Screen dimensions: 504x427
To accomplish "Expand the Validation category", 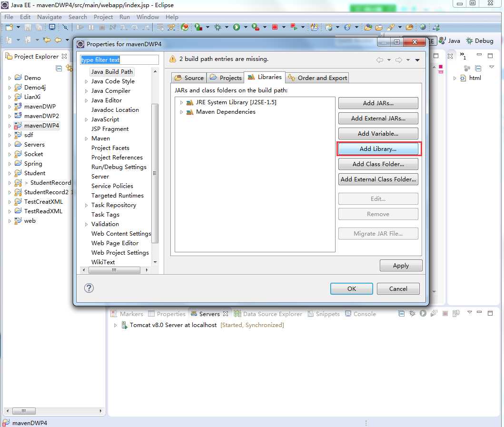I will [86, 224].
